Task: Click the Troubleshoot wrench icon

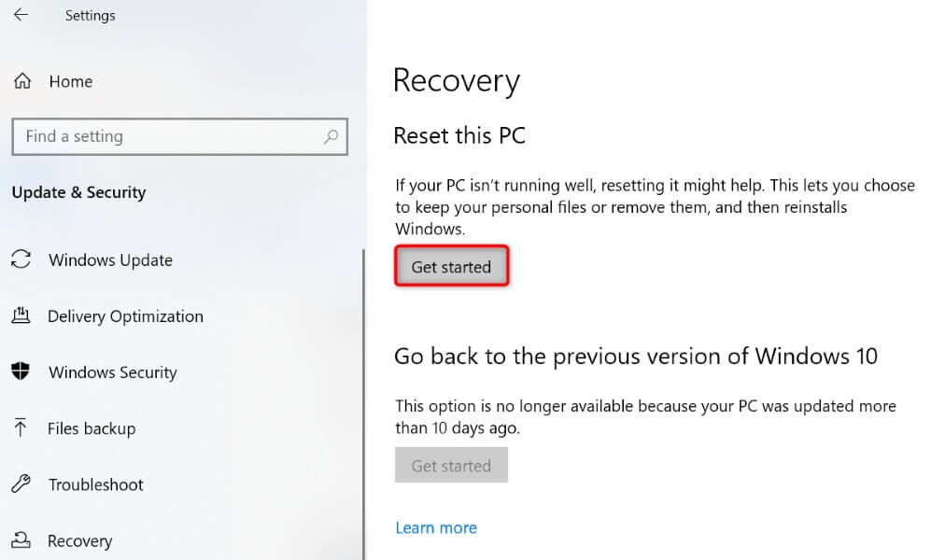Action: click(x=22, y=483)
